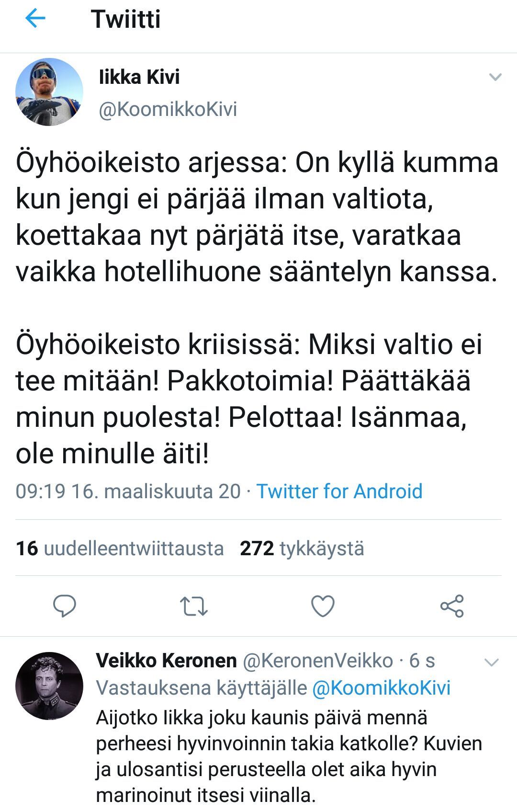This screenshot has width=517, height=812.
Task: Tap the Iikka Kivi display name
Action: pyautogui.click(x=139, y=77)
